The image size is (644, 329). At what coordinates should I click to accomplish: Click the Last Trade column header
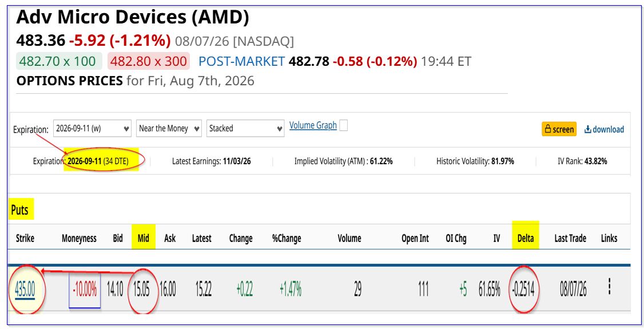(x=570, y=238)
